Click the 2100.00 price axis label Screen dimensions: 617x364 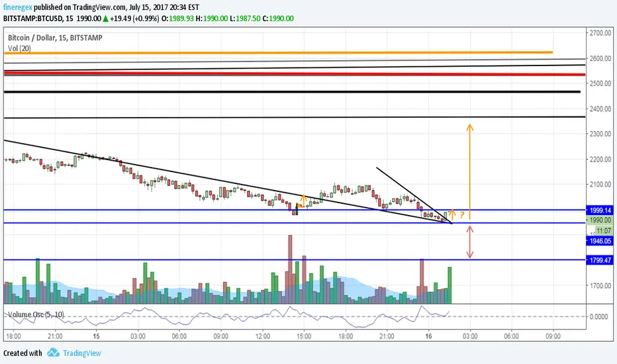(600, 184)
